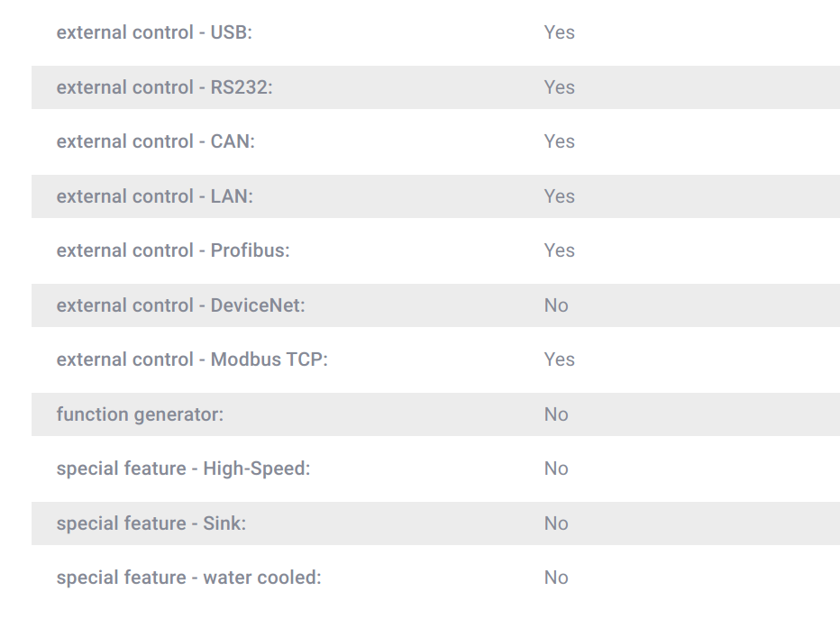Screen dimensions: 840x637
Task: Select the No value for DeviceNet
Action: click(556, 305)
